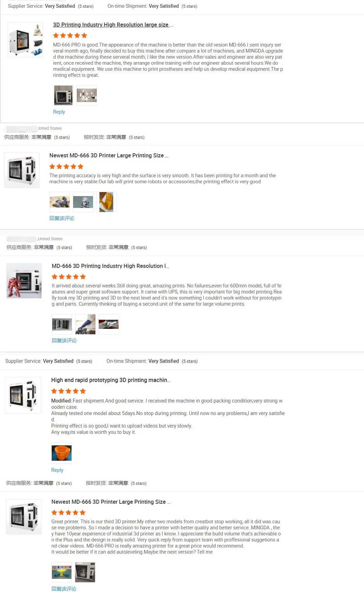Click 回复该评论 under the last review

click(x=64, y=589)
